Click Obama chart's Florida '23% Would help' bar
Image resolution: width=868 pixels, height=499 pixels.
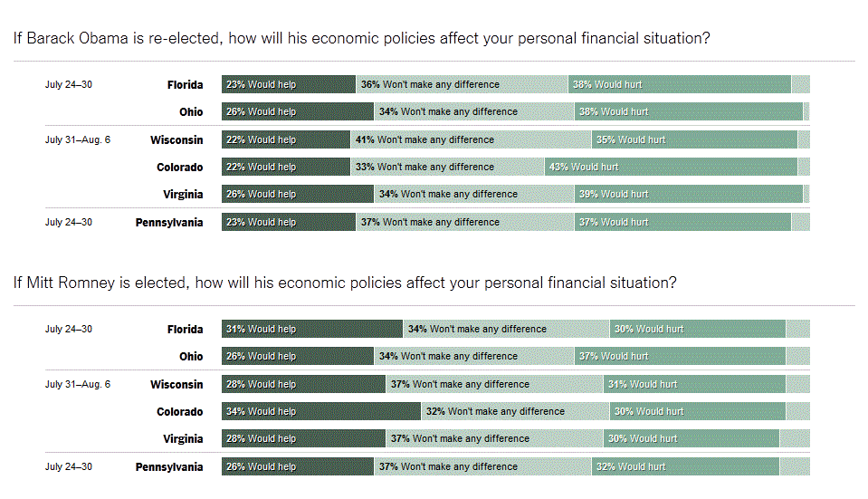pos(289,85)
